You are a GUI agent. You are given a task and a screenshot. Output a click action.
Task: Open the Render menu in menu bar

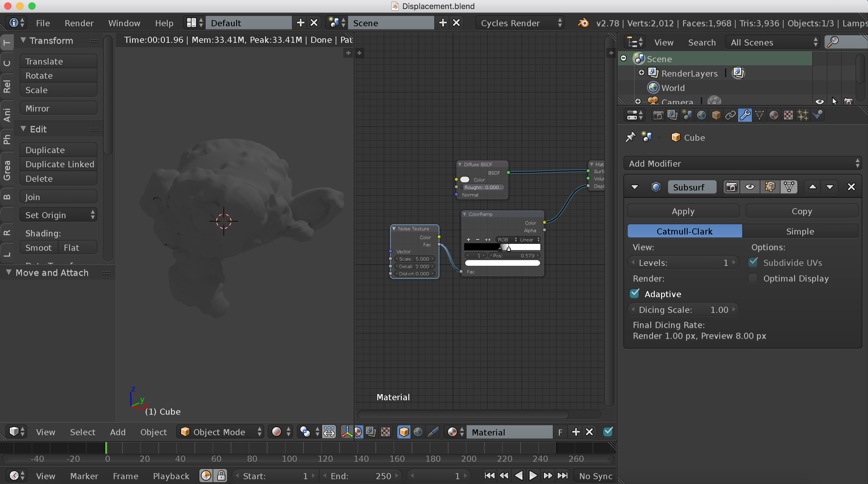tap(79, 23)
